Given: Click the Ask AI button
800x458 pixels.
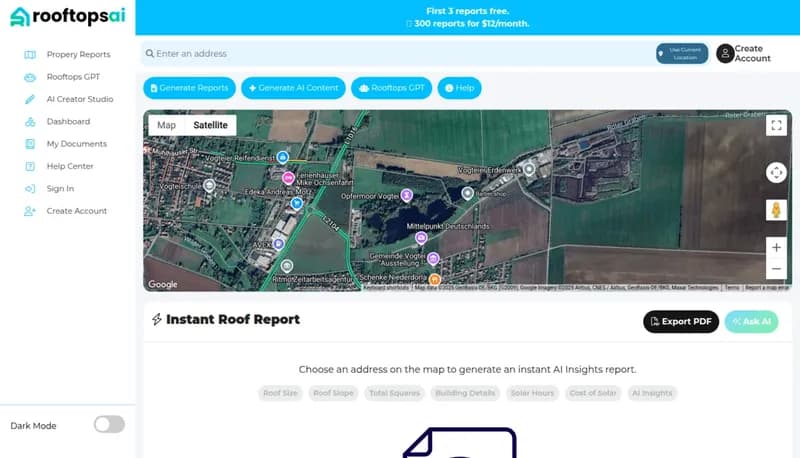Looking at the screenshot, I should (x=751, y=321).
